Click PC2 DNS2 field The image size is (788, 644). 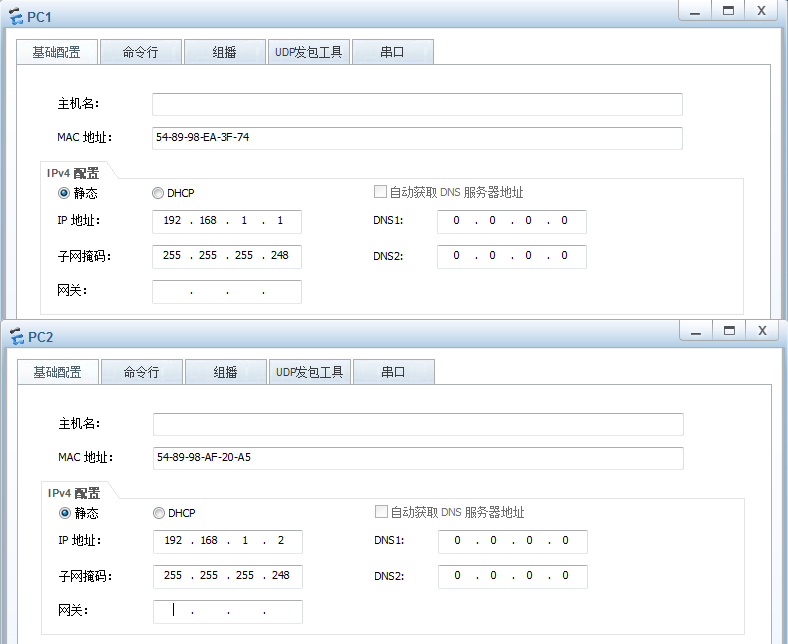[x=513, y=576]
